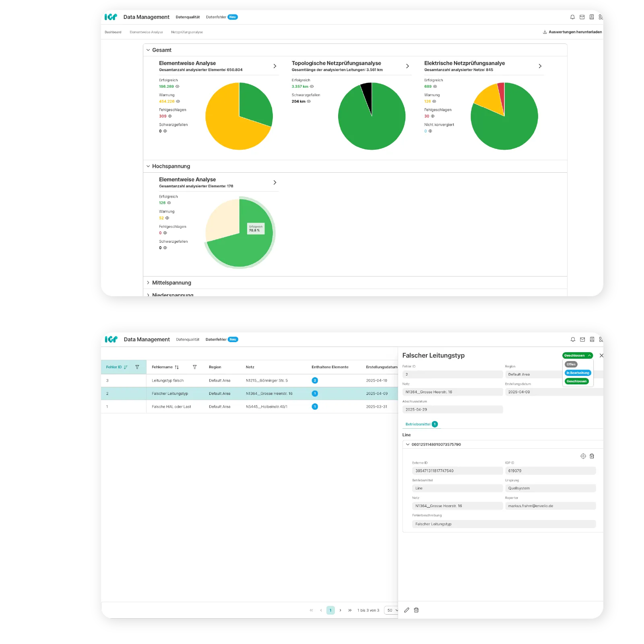Viewport: 644px width, 644px height.
Task: Click the pencil edit icon in the detail footer
Action: point(407,610)
